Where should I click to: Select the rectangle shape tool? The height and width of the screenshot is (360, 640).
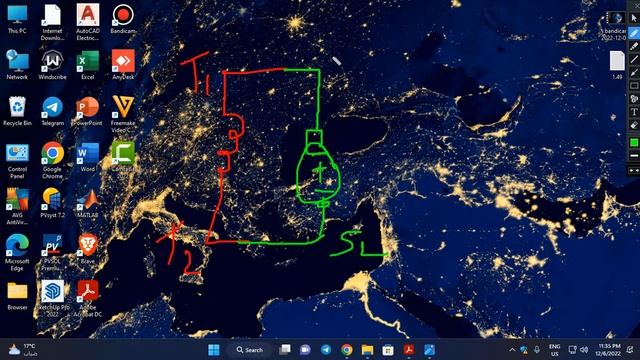pos(634,86)
